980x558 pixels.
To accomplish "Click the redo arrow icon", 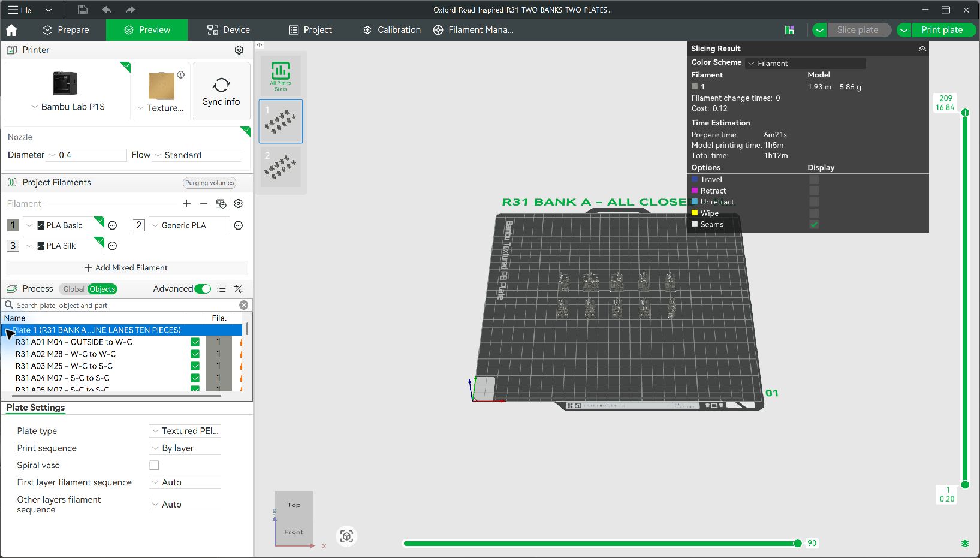I will 131,10.
